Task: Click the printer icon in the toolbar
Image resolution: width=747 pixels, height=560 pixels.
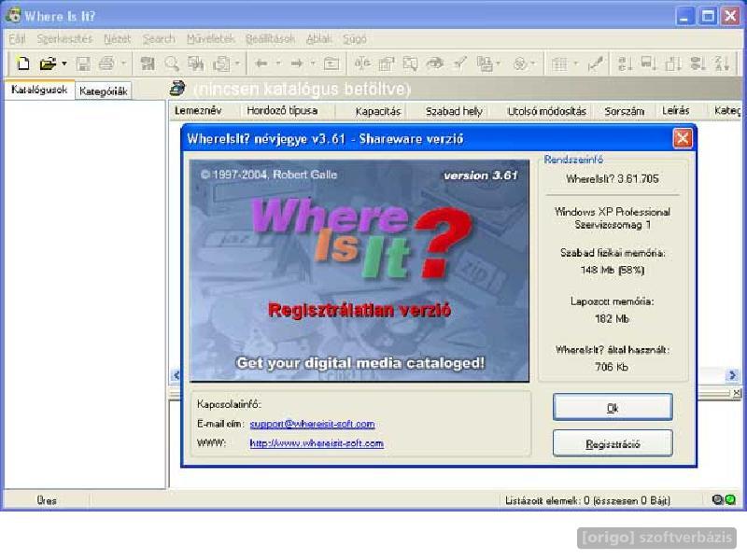Action: click(x=106, y=63)
